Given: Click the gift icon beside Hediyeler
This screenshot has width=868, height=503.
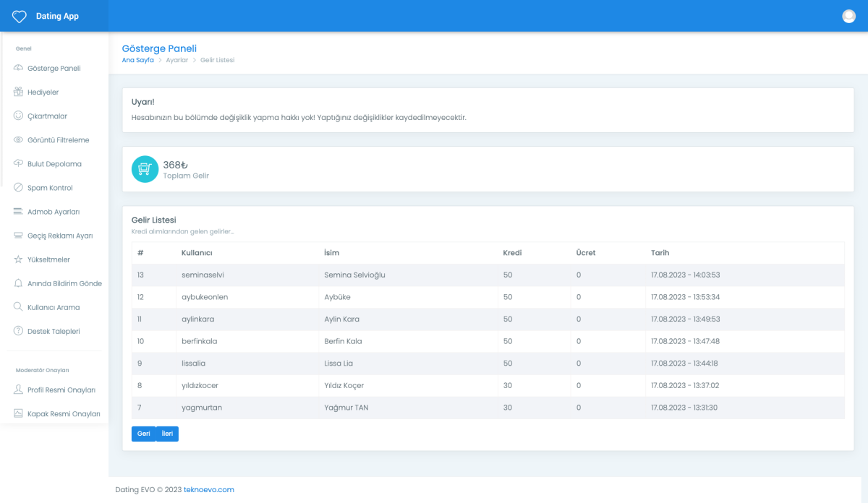Looking at the screenshot, I should [x=19, y=92].
